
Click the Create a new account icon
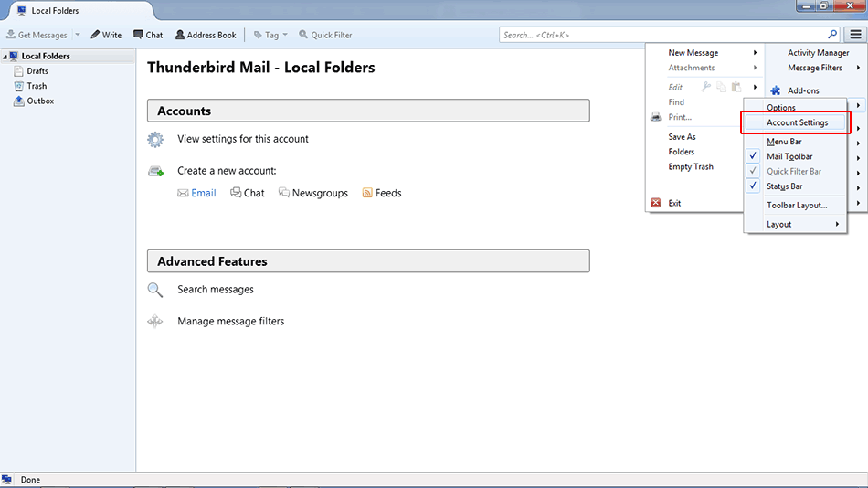[156, 171]
